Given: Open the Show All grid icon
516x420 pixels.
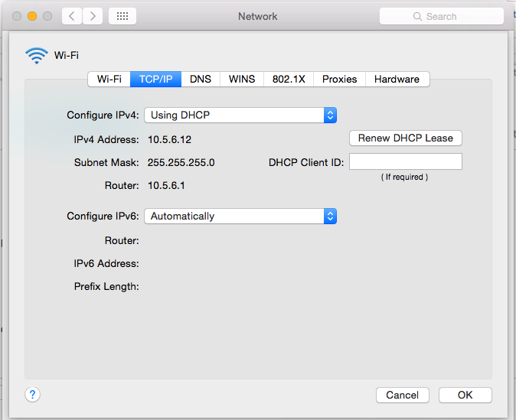Looking at the screenshot, I should (x=122, y=16).
